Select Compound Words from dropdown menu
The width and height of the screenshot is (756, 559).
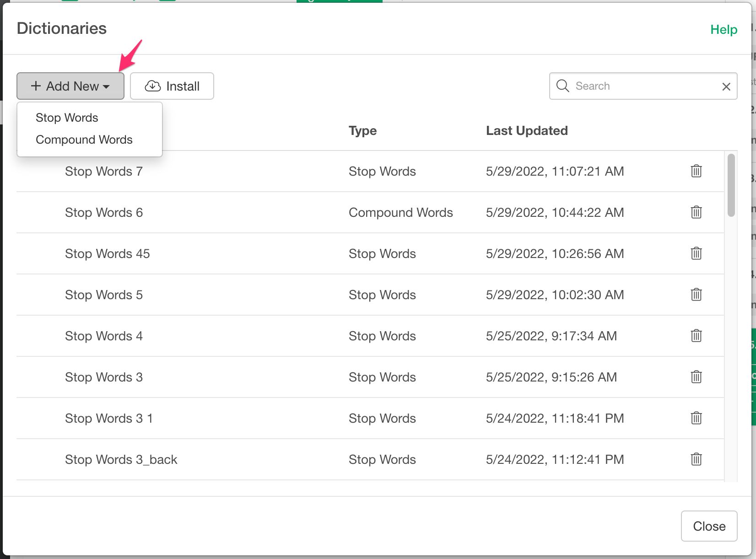(84, 140)
